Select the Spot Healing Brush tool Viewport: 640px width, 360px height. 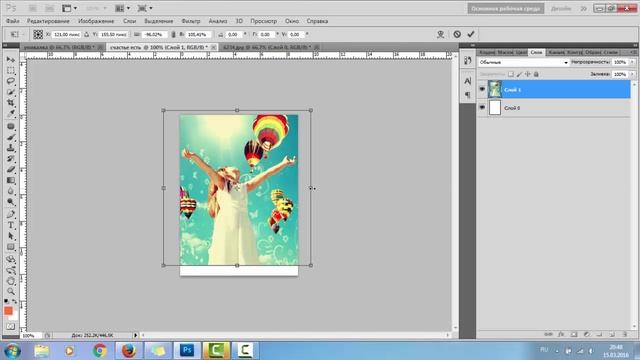(x=11, y=127)
